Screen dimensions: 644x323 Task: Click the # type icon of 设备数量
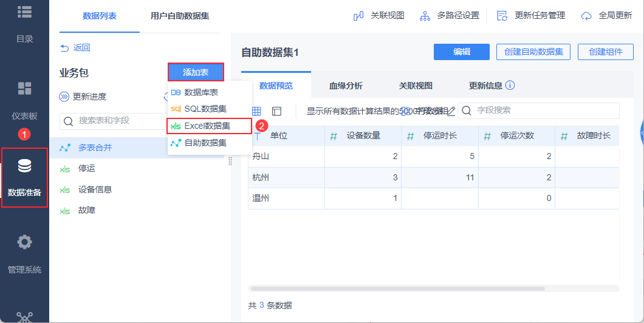333,136
